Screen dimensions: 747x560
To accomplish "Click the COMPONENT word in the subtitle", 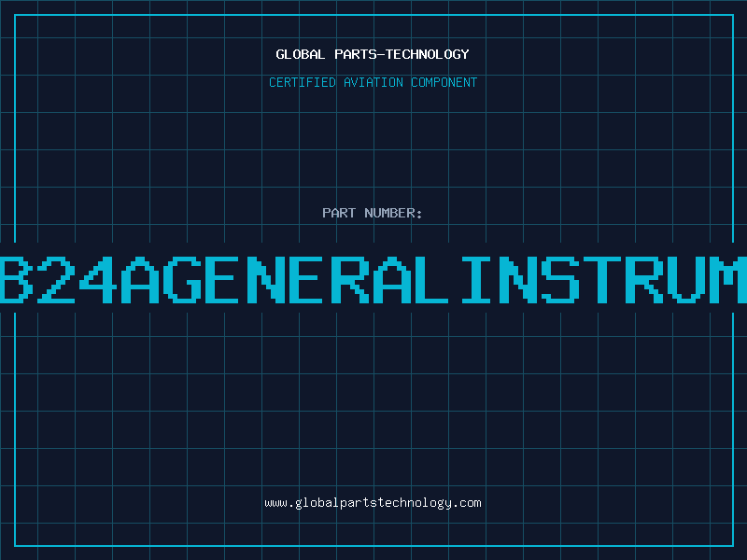I will [444, 82].
